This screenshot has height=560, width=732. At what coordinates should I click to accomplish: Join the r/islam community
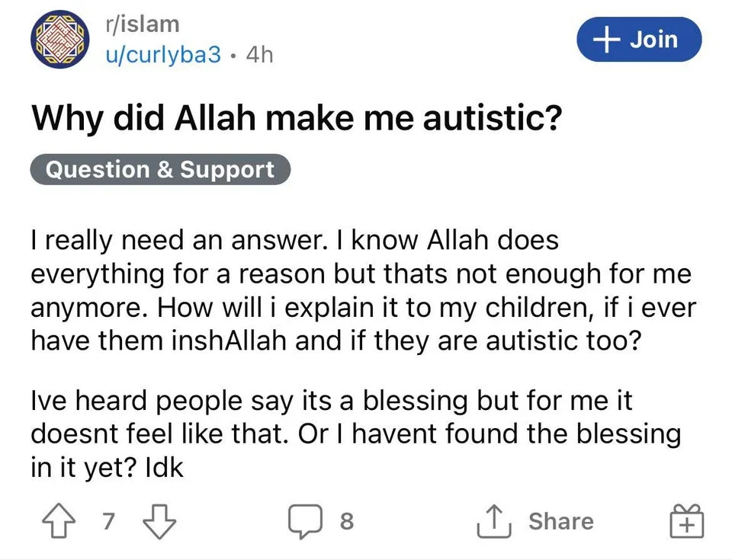[639, 39]
